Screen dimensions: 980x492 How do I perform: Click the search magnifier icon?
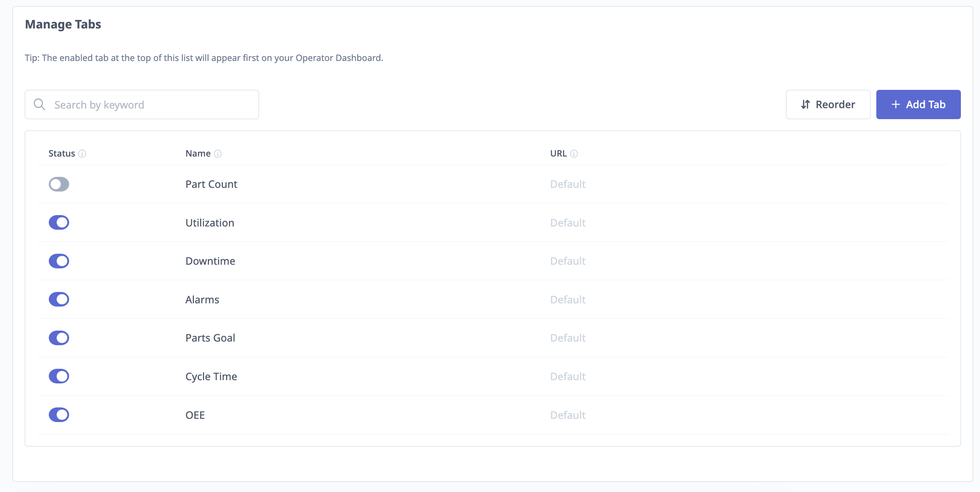[x=39, y=104]
